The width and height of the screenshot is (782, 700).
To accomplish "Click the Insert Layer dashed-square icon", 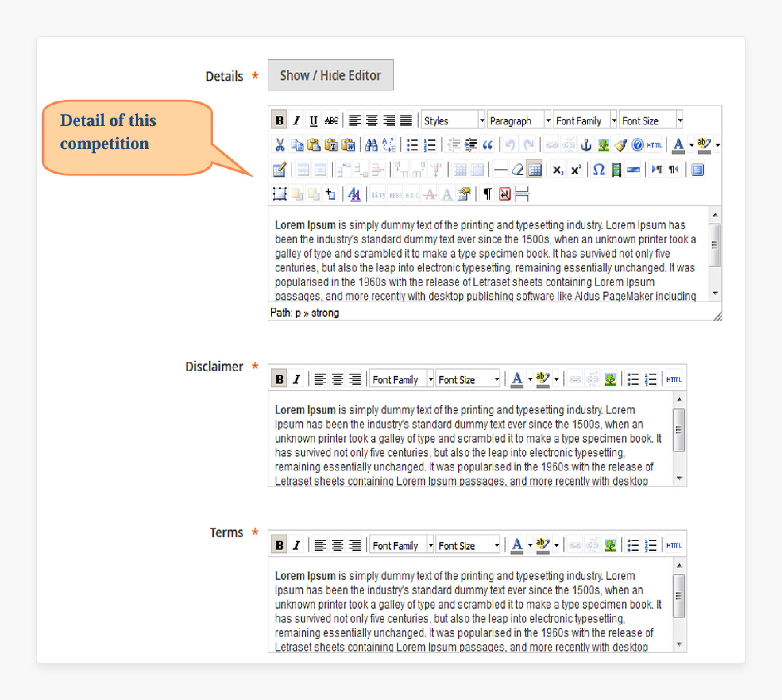I will tap(280, 194).
